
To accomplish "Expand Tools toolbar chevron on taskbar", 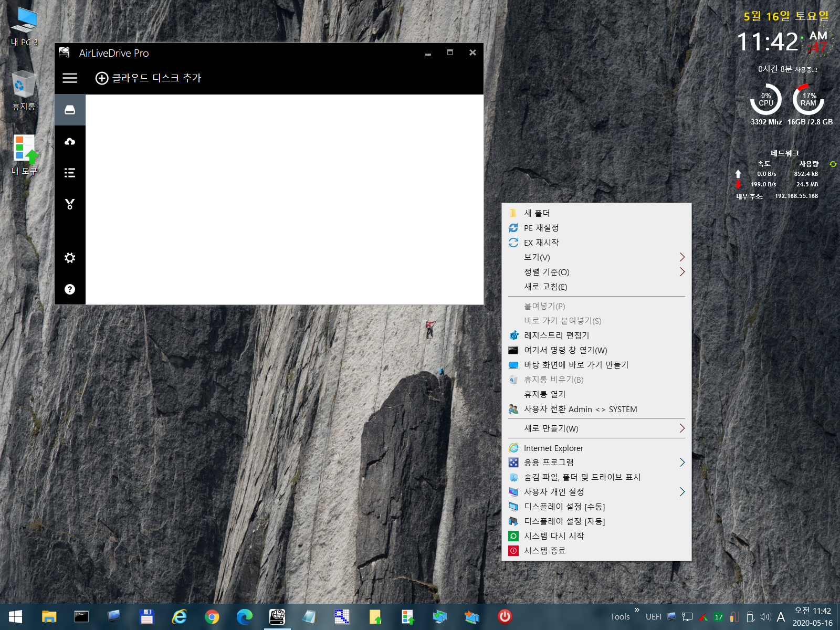I will pos(637,610).
